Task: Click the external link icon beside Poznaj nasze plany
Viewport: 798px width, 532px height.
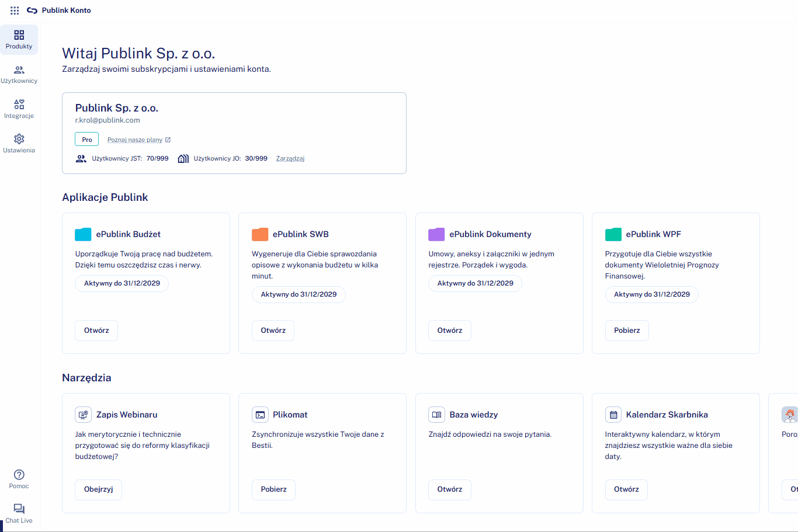Action: click(168, 140)
